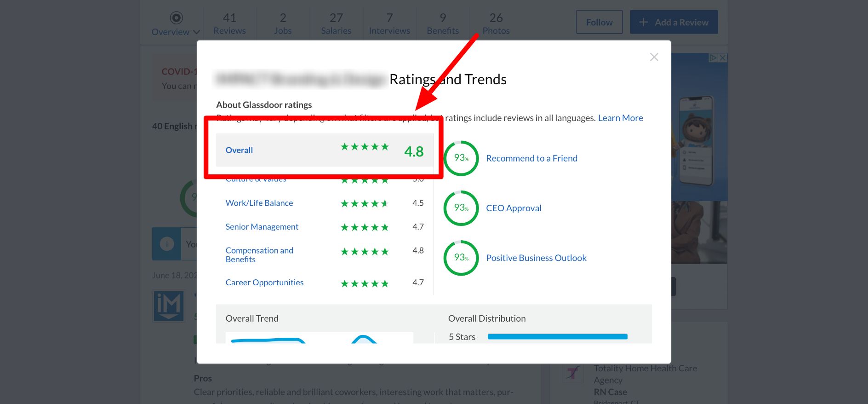Click the 5 Stars distribution bar
Viewport: 868px width, 404px height.
557,337
